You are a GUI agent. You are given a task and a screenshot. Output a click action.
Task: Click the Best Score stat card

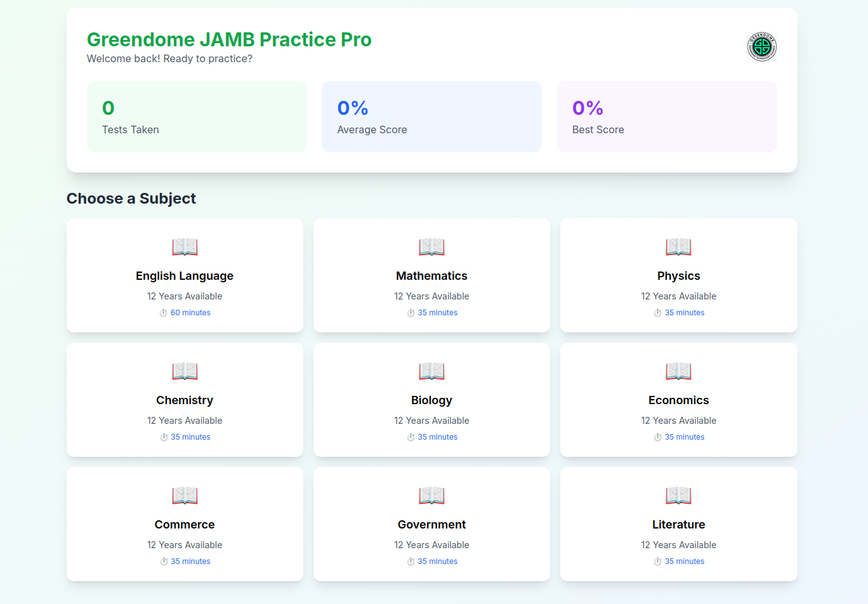pos(667,117)
